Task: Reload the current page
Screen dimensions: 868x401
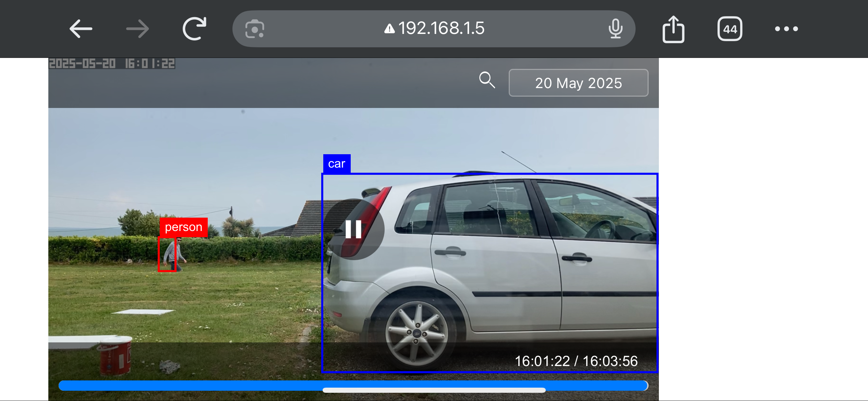Action: tap(194, 29)
